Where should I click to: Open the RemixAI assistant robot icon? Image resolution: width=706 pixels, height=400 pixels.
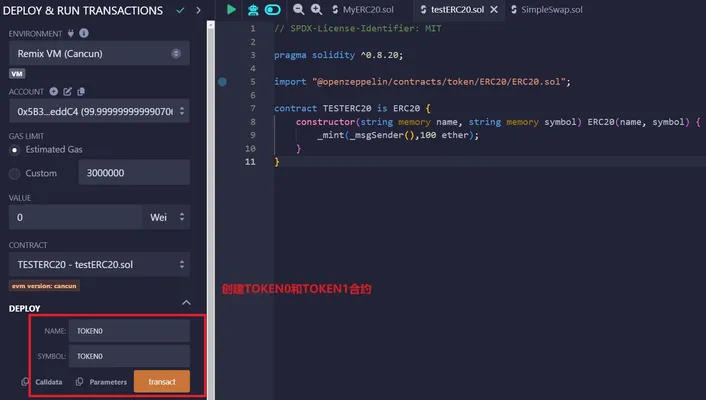pos(253,9)
